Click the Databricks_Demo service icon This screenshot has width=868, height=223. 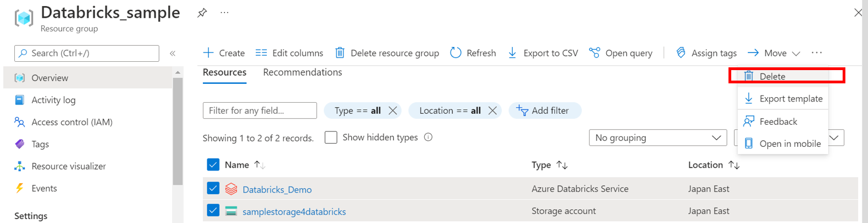231,189
